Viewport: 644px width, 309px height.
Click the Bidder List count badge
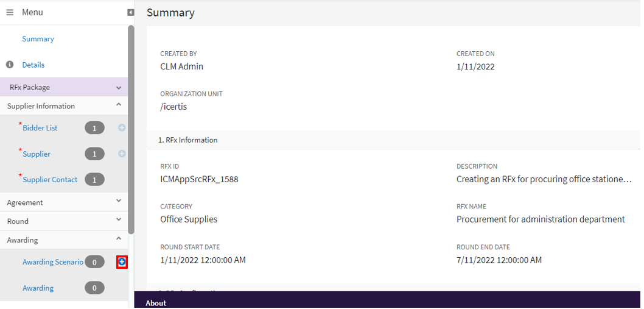[94, 128]
